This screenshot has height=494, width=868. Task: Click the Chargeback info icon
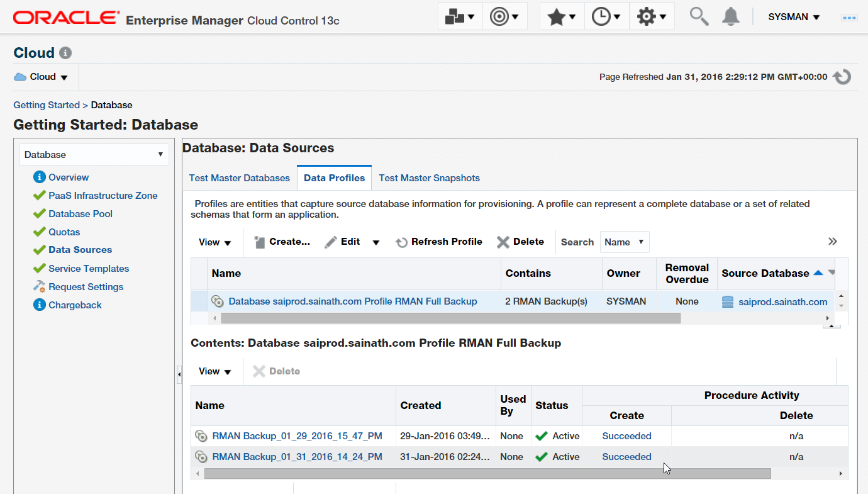pos(40,305)
